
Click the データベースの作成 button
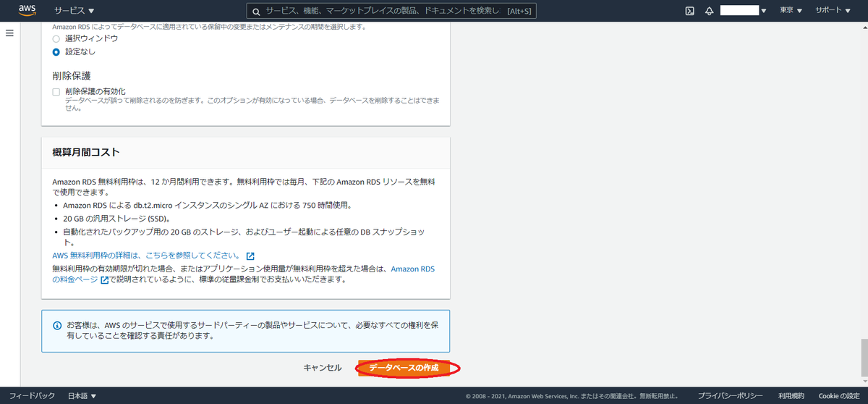point(404,368)
